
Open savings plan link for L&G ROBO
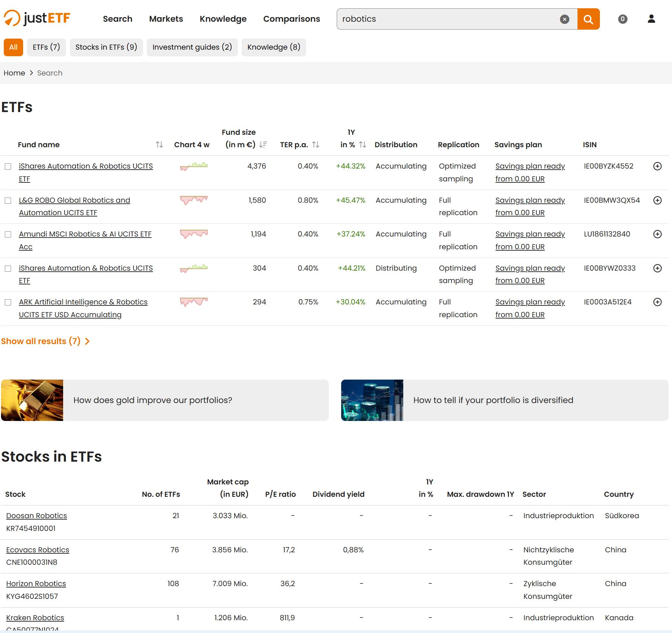click(530, 207)
